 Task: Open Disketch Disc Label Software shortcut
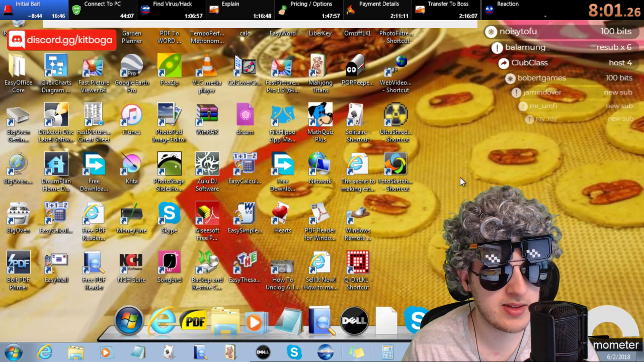tap(56, 115)
